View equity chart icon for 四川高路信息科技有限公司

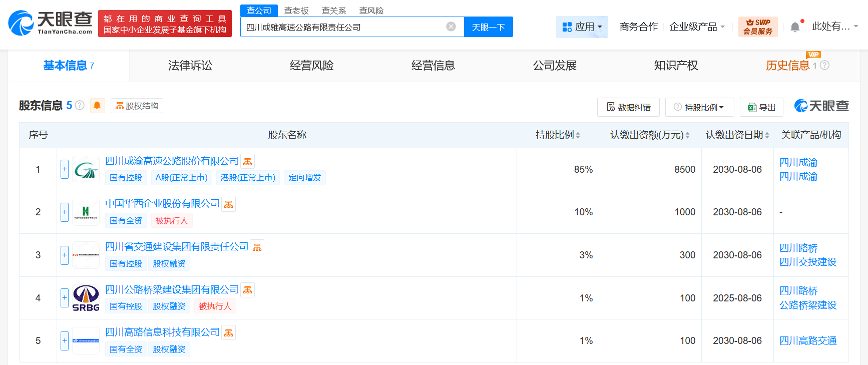[229, 333]
